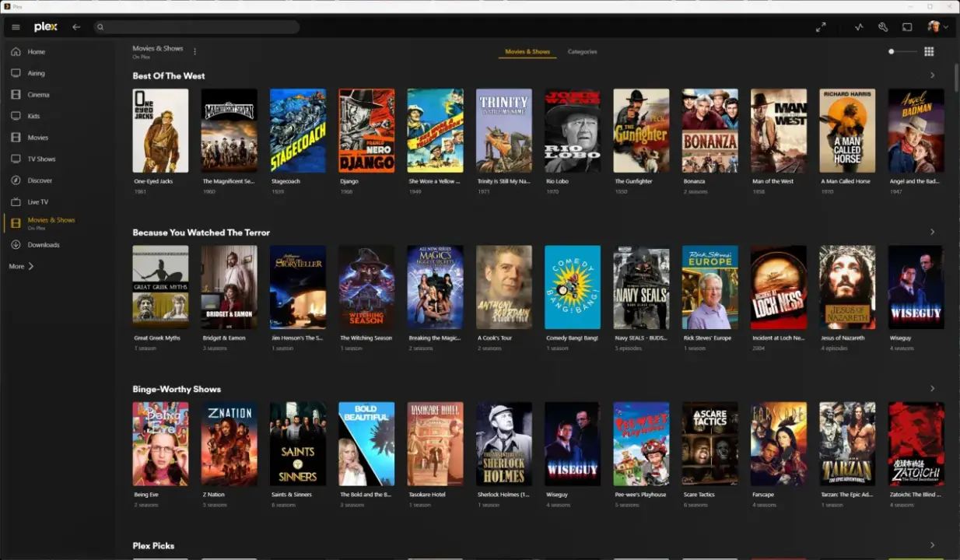This screenshot has width=960, height=560.
Task: Select Live TV in the sidebar
Action: click(x=38, y=202)
